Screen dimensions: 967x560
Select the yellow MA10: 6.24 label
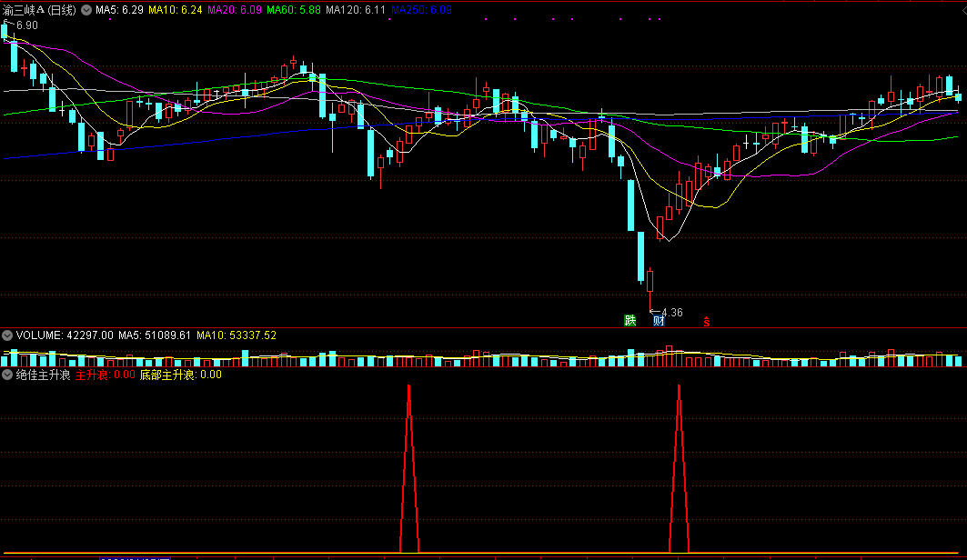click(176, 10)
